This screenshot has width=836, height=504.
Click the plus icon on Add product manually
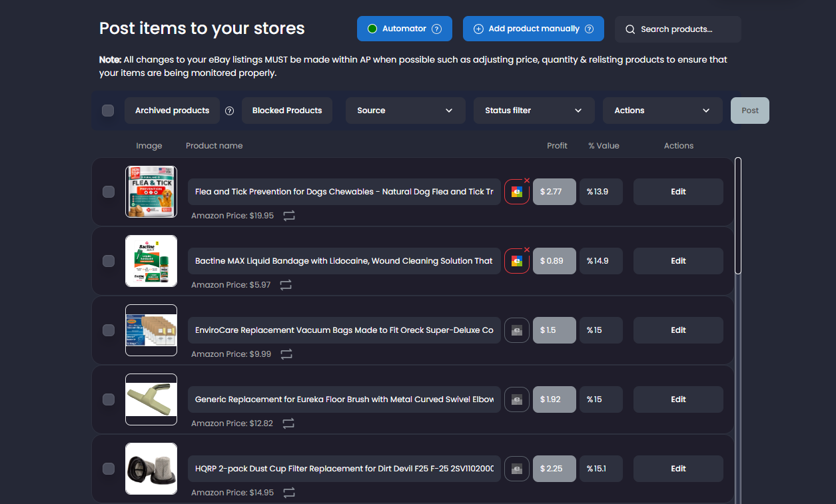[x=478, y=29]
